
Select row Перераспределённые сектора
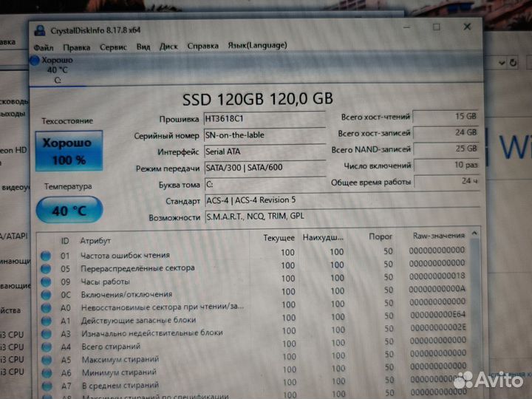(x=253, y=266)
